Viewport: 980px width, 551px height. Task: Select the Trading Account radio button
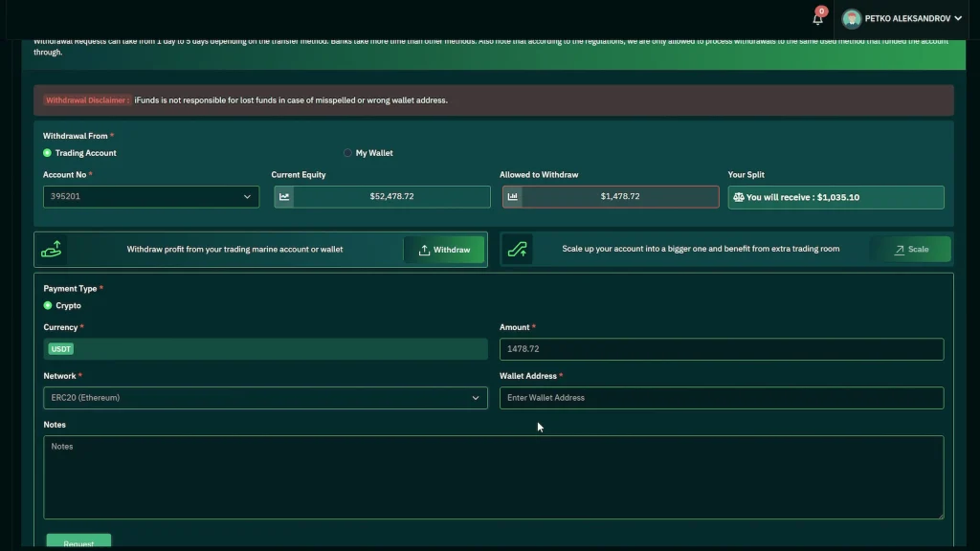pos(48,153)
